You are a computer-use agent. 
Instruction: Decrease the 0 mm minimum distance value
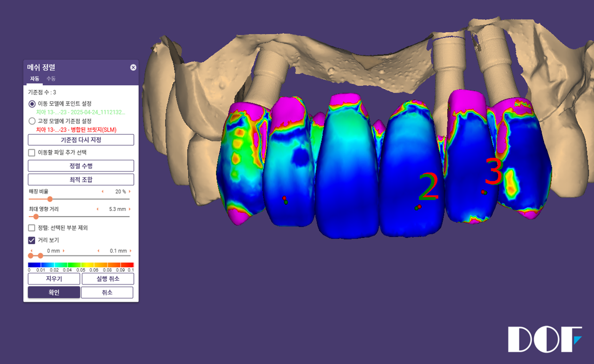[x=31, y=251]
